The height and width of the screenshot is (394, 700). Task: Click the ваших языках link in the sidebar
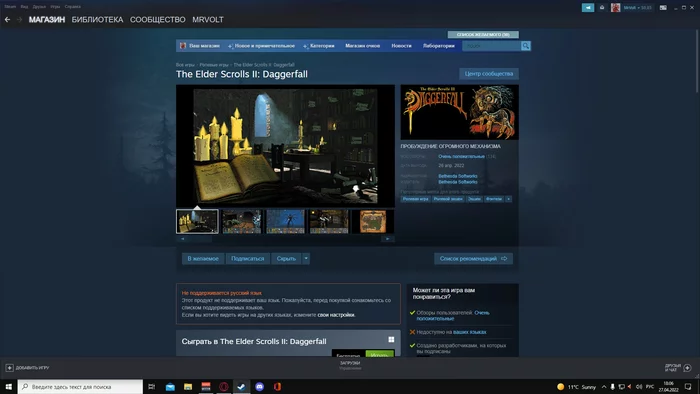click(x=470, y=332)
